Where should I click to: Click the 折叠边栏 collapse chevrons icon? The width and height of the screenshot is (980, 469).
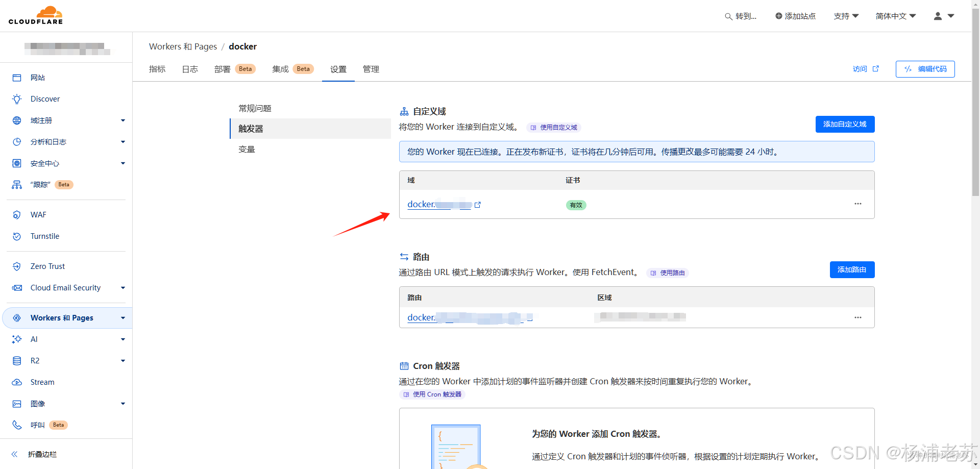[x=15, y=454]
